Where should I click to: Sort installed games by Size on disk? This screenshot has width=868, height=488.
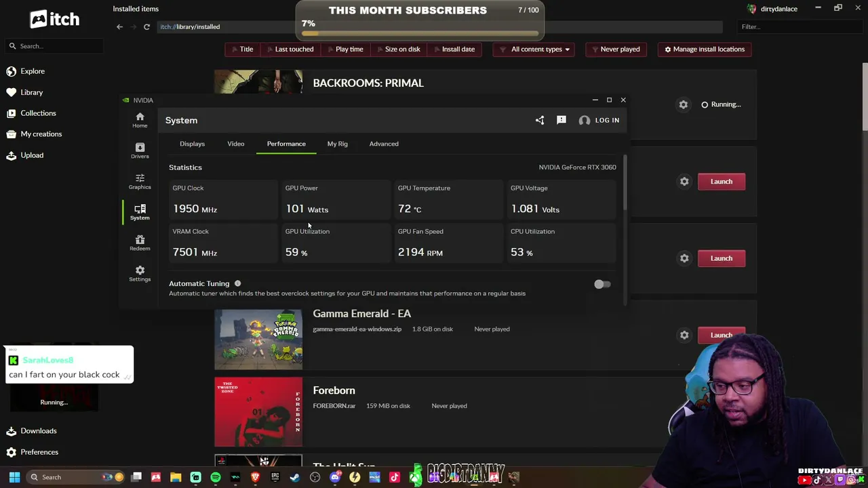[x=397, y=49]
